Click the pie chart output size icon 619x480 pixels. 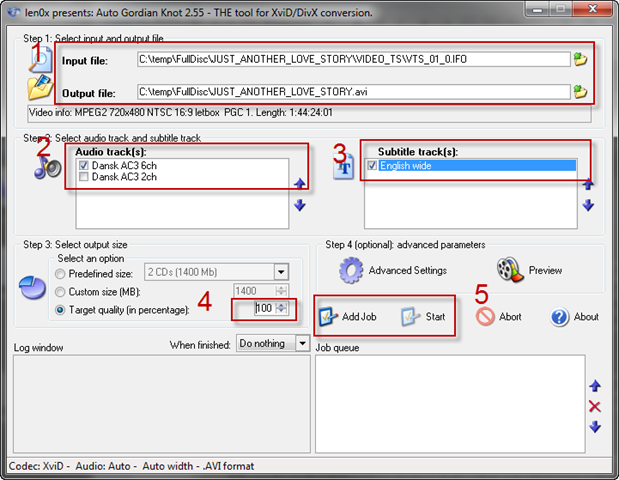coord(32,287)
